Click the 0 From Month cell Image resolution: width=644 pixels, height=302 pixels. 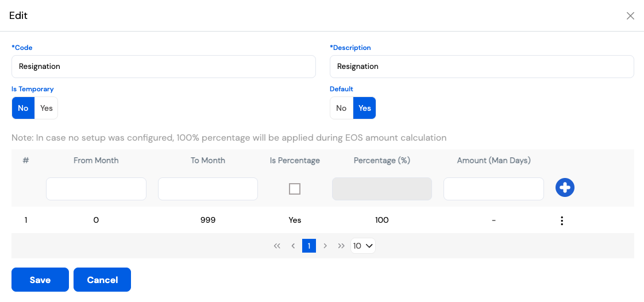(96, 220)
